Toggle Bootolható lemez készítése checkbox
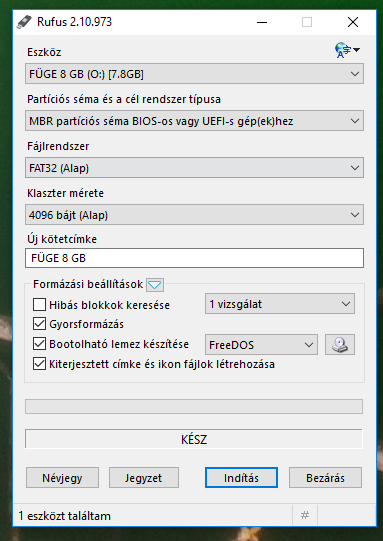 39,344
